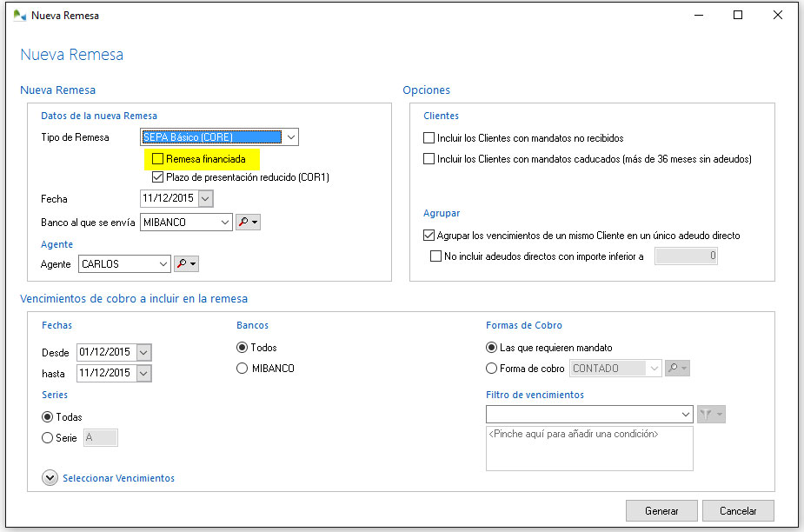Viewport: 804px width, 532px height.
Task: Expand Seleccionar Vencimientos with the chevron icon
Action: point(50,477)
